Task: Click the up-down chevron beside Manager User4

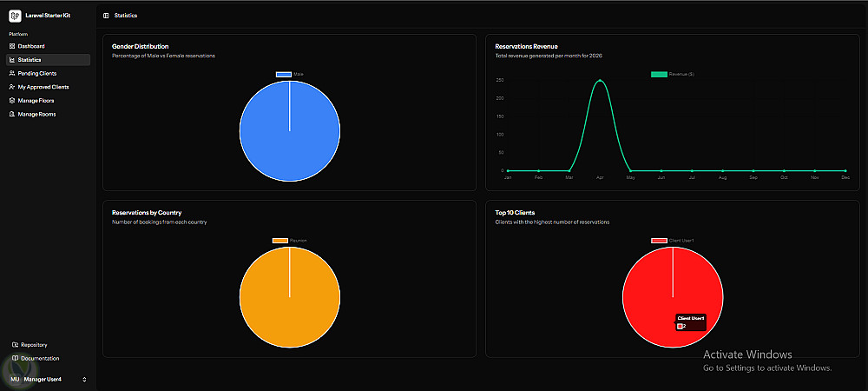Action: tap(84, 380)
